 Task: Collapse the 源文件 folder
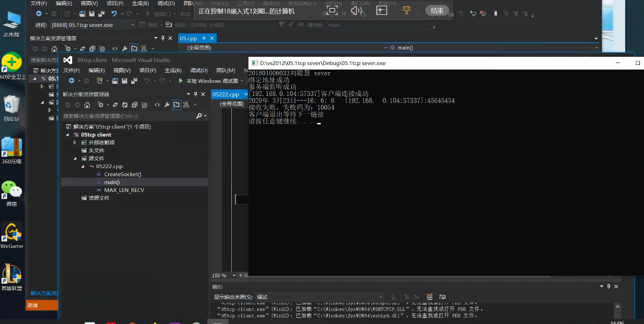click(x=75, y=158)
